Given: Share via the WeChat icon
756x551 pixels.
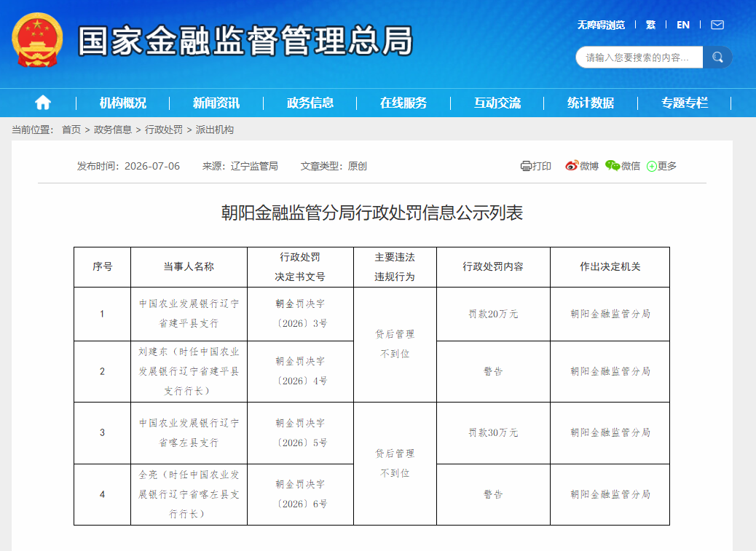Looking at the screenshot, I should click(x=613, y=166).
